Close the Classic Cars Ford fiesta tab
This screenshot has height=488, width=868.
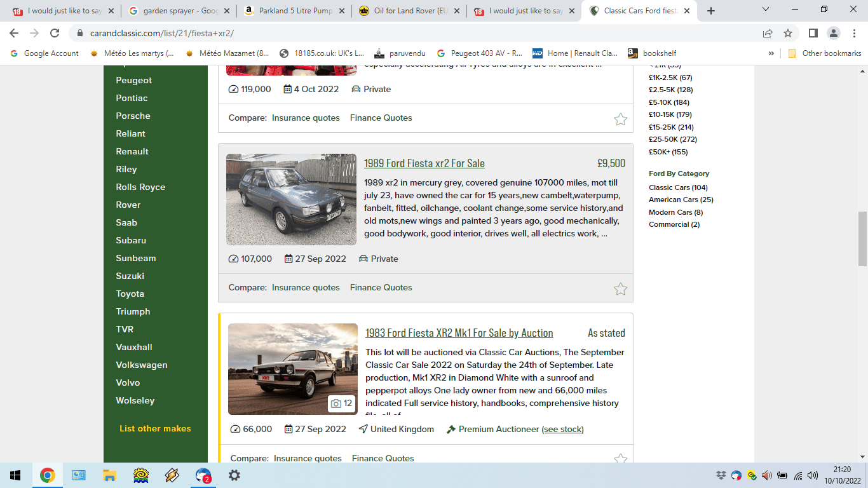click(x=687, y=11)
